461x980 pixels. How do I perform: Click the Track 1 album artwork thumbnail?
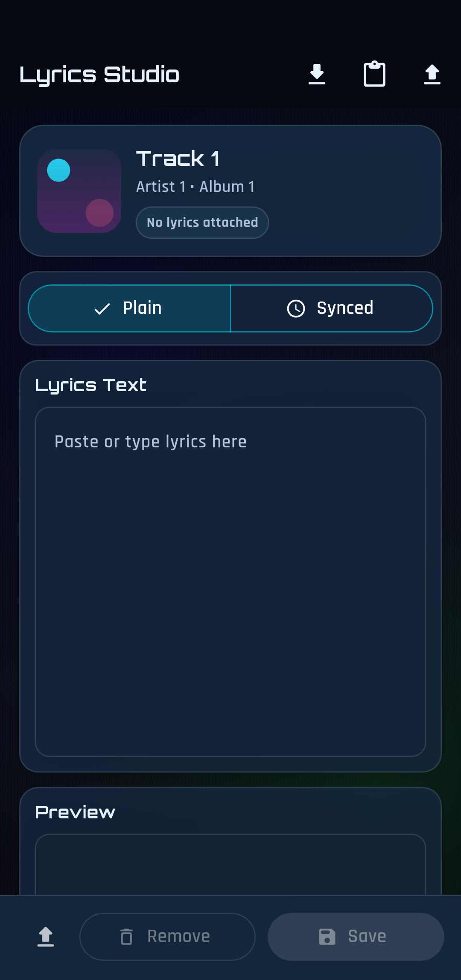[x=79, y=191]
